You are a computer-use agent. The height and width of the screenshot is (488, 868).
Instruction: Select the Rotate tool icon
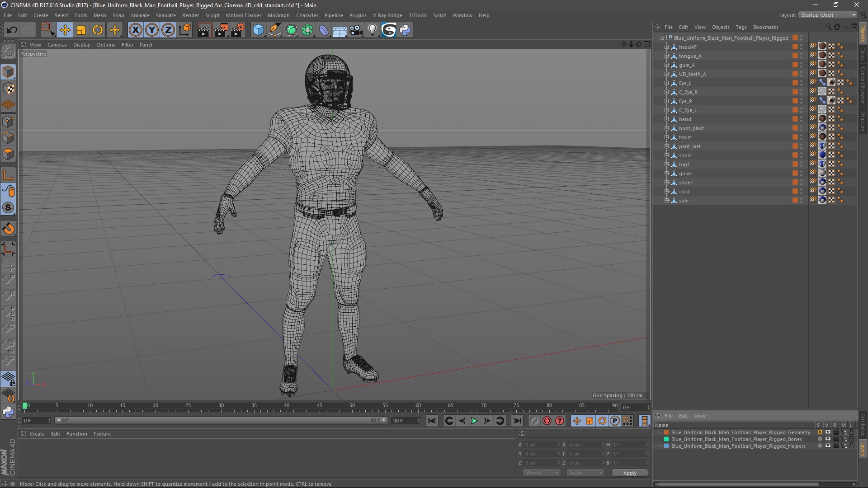[x=98, y=30]
